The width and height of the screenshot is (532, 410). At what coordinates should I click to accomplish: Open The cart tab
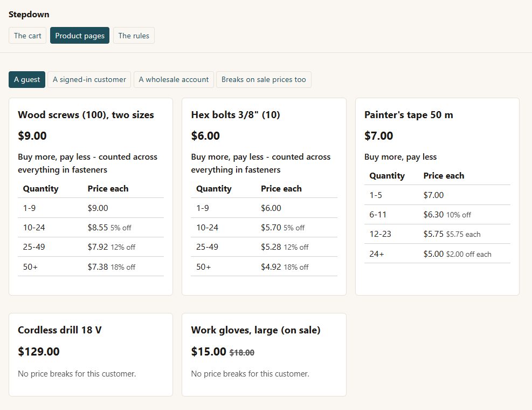[27, 35]
